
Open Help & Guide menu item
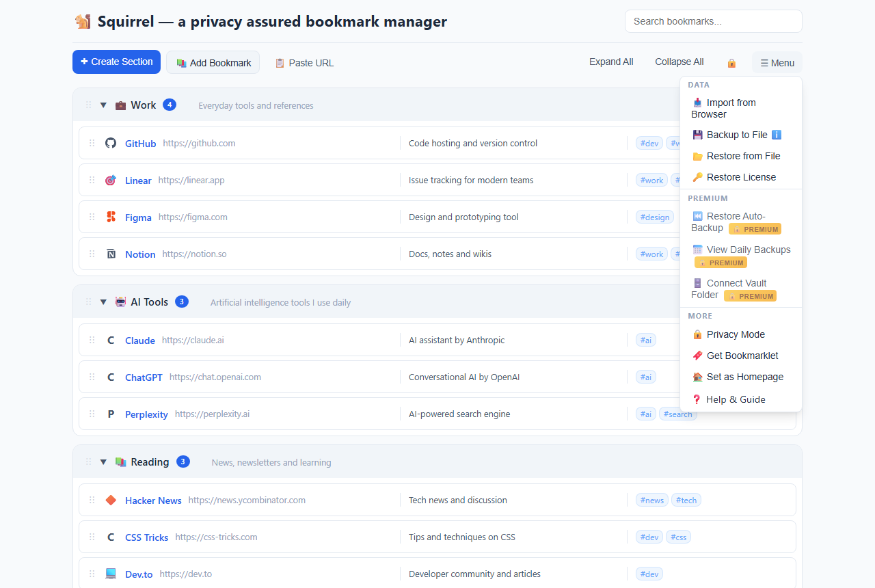tap(741, 399)
